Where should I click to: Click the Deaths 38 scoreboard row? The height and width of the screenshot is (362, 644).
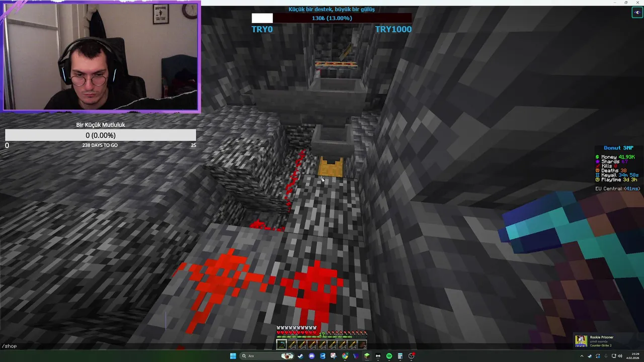point(611,170)
